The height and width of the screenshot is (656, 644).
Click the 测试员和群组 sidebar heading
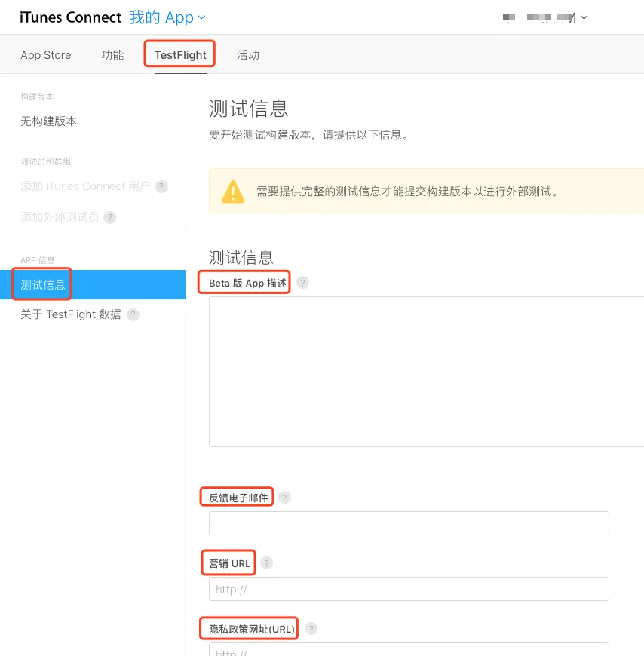[45, 161]
